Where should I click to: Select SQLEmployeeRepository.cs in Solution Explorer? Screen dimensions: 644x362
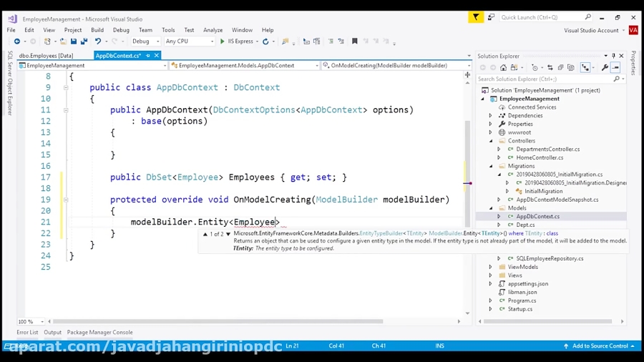550,258
